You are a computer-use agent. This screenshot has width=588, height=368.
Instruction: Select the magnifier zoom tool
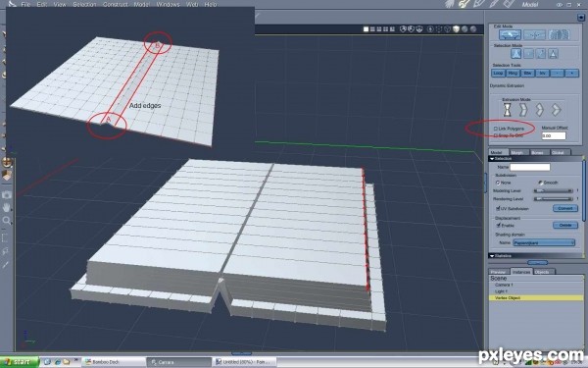coord(7,221)
